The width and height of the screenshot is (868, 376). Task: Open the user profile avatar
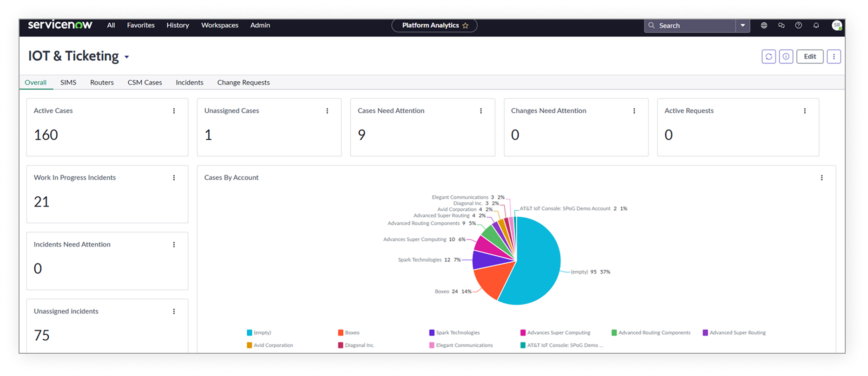tap(837, 26)
